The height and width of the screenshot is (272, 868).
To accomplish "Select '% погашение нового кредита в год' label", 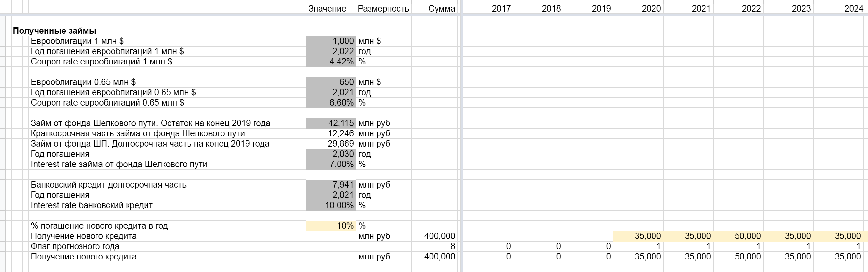I will coord(99,226).
